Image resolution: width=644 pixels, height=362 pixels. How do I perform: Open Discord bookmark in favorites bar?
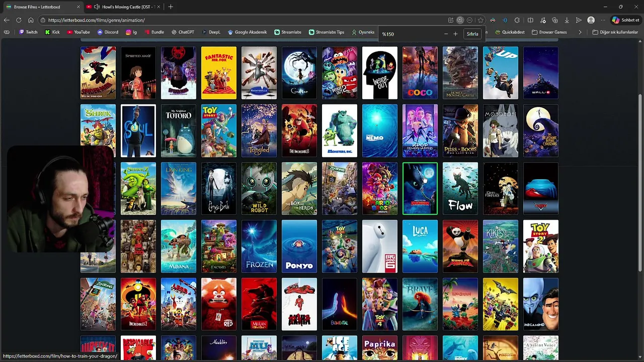pyautogui.click(x=108, y=32)
